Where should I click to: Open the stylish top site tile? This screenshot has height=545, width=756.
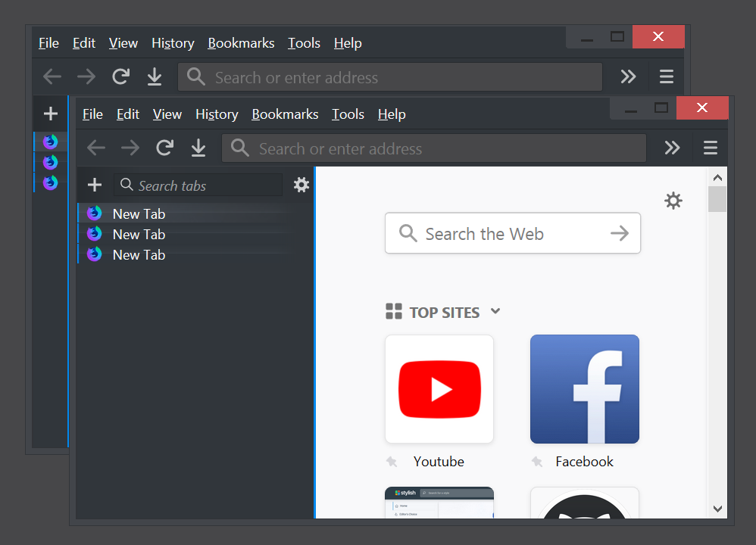[x=439, y=503]
